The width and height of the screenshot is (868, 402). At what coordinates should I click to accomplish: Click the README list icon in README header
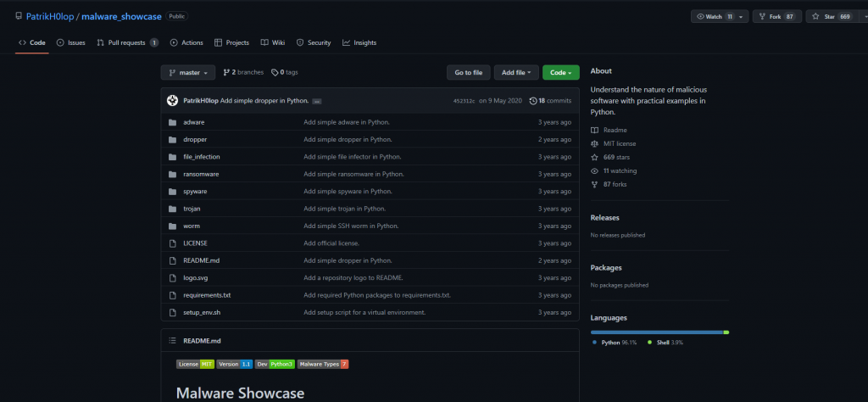(173, 341)
